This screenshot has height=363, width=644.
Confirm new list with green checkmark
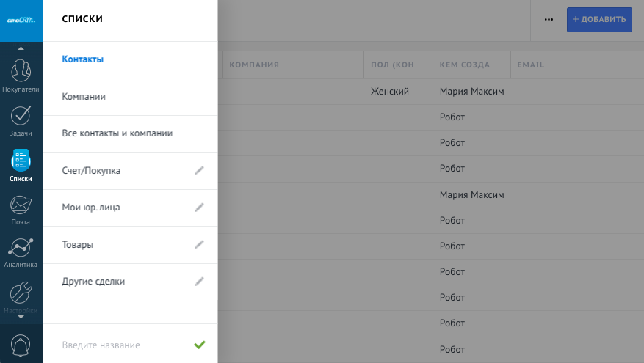(199, 344)
